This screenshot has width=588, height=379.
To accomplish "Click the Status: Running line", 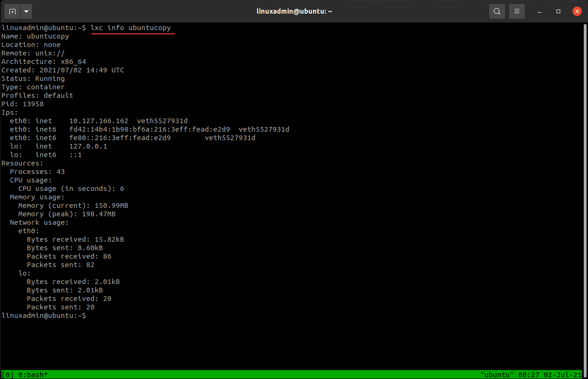I will click(33, 79).
